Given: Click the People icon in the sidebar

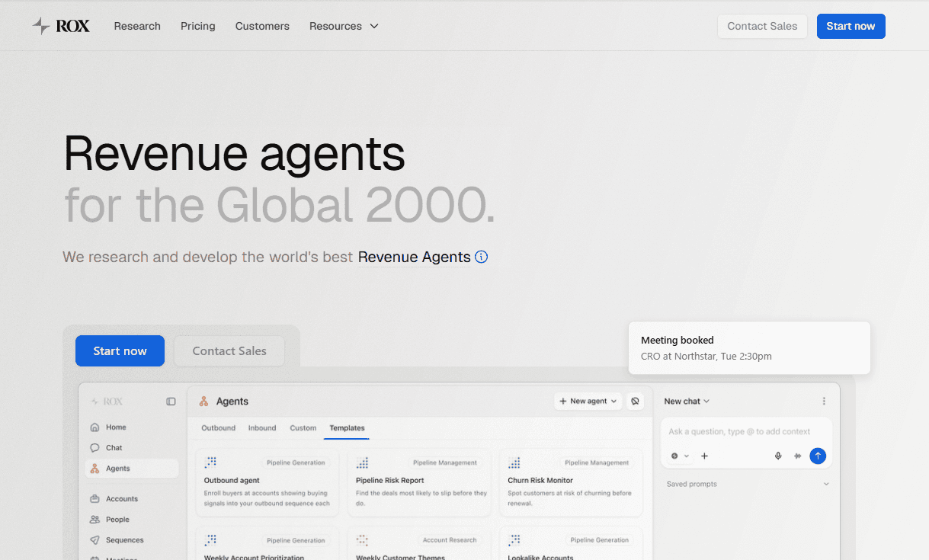Looking at the screenshot, I should [x=95, y=520].
